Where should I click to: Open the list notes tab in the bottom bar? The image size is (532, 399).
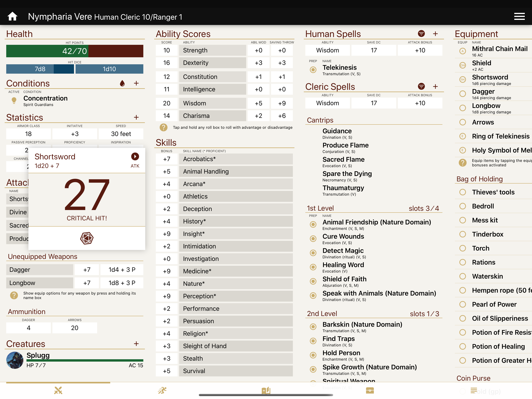pos(474,390)
